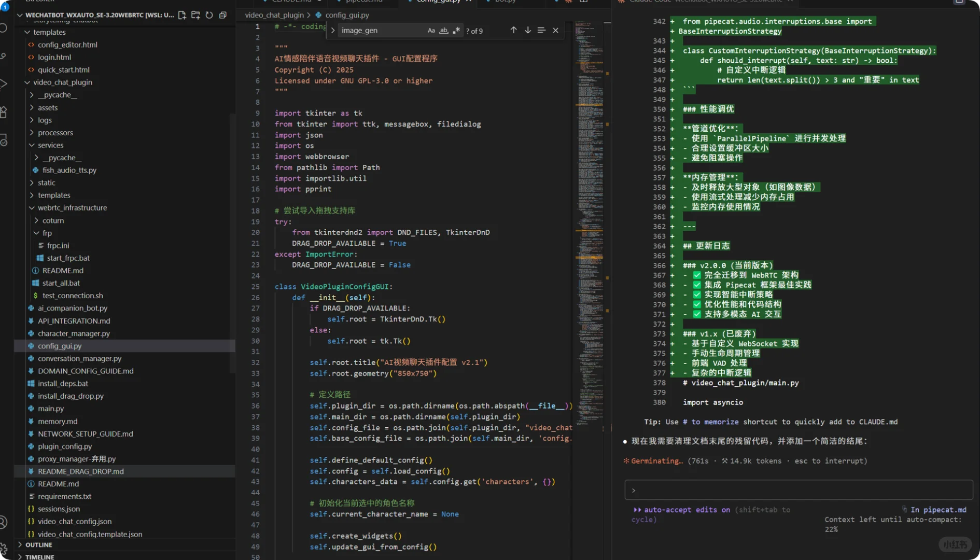Collapse the video_chat_plugin folder
This screenshot has width=980, height=560.
pos(27,82)
